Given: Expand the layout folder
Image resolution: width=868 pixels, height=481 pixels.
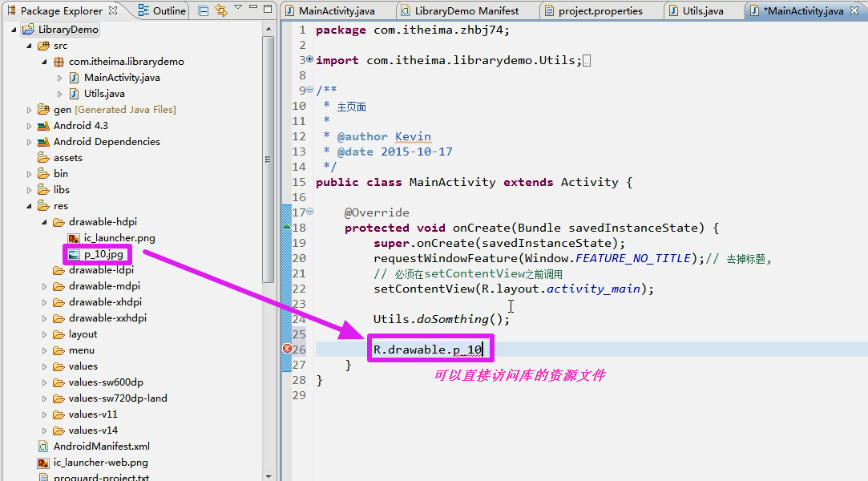Looking at the screenshot, I should click(44, 334).
